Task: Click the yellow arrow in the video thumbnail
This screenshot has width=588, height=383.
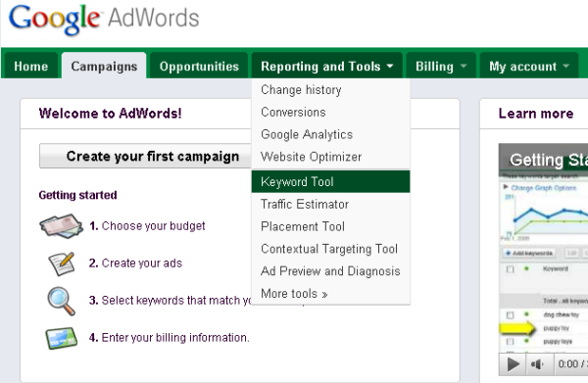Action: 517,329
